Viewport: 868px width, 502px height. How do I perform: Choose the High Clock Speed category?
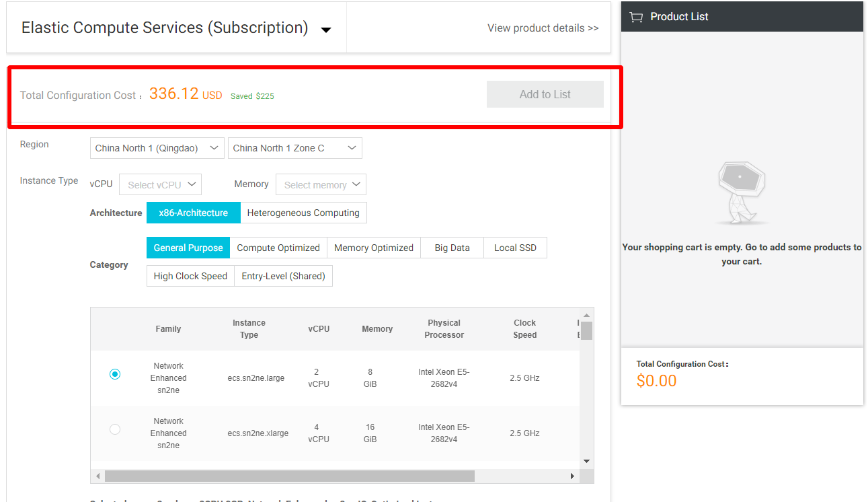coord(190,275)
